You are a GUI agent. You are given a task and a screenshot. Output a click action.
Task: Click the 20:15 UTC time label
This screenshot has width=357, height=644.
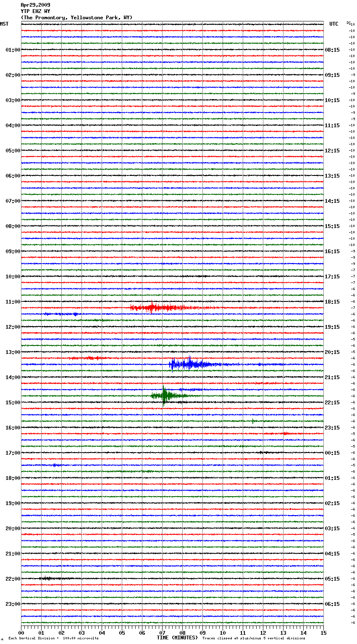pos(332,352)
